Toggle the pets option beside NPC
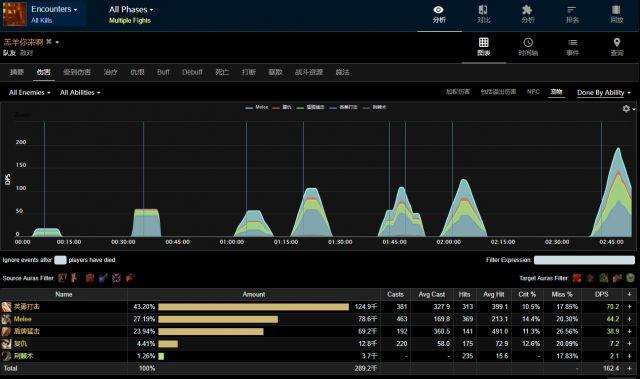This screenshot has height=379, width=640. click(556, 92)
